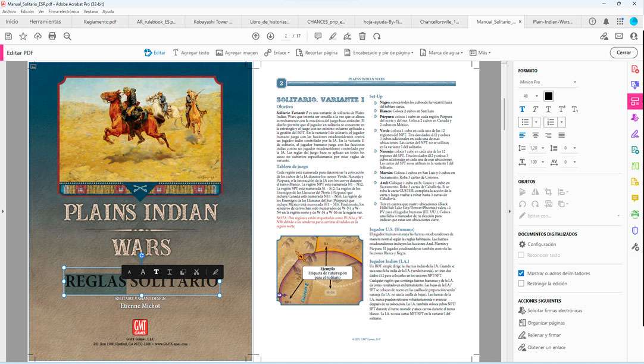Delete page using the trash icon
Screen dimensions: 644x364
pyautogui.click(x=362, y=36)
